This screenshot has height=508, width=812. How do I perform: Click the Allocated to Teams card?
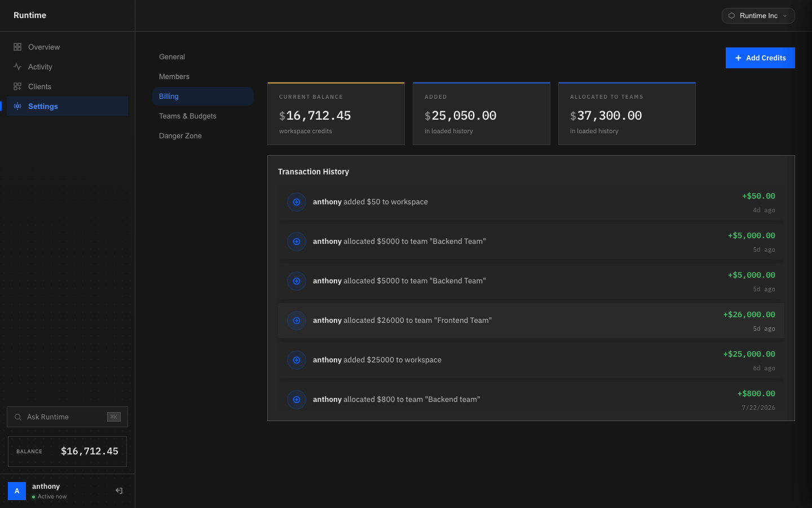[x=627, y=113]
